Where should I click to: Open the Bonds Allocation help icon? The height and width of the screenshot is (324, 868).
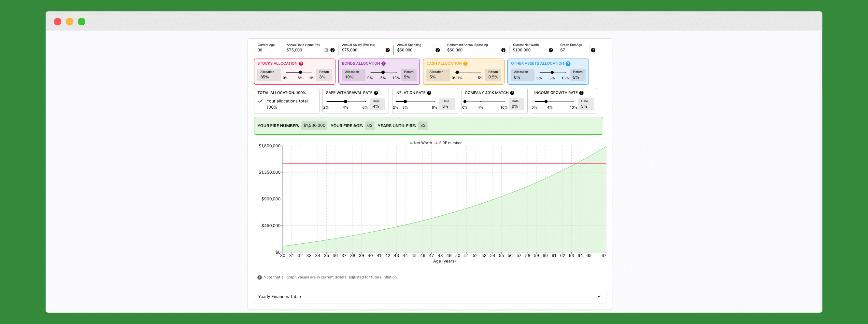[383, 63]
